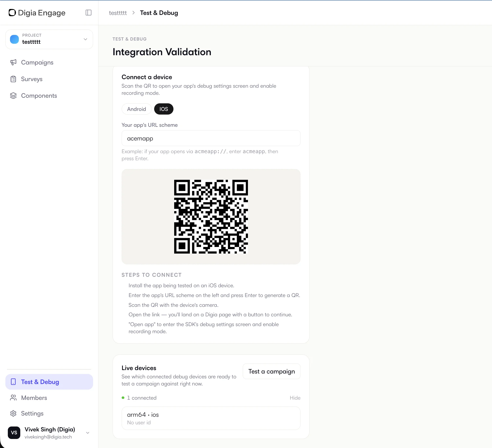Select the Android platform toggle
The image size is (492, 448).
click(x=137, y=109)
